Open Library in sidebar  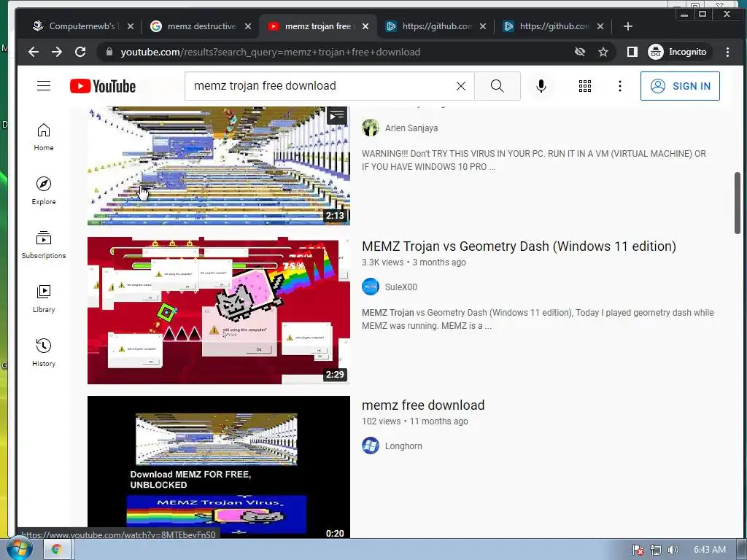(44, 299)
